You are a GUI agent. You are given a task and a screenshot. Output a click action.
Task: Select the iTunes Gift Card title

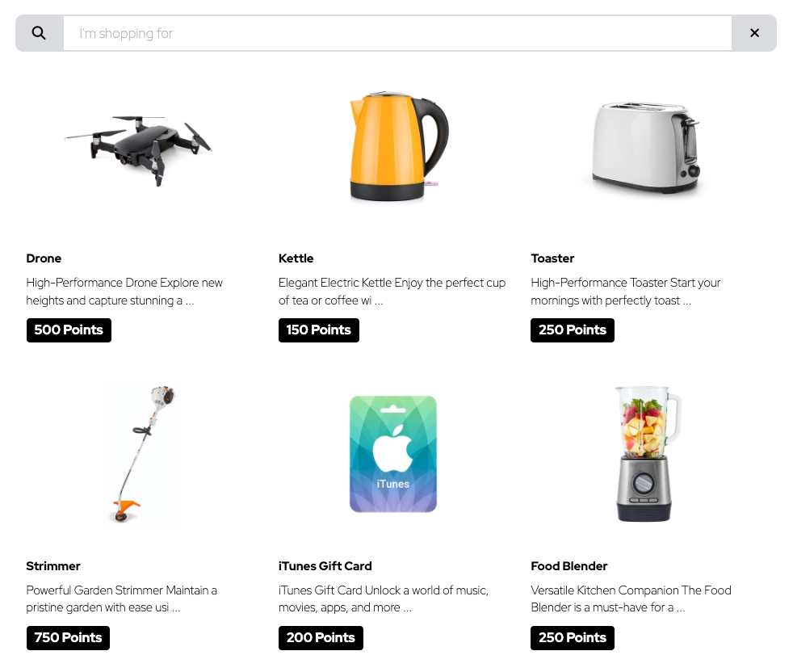coord(325,565)
